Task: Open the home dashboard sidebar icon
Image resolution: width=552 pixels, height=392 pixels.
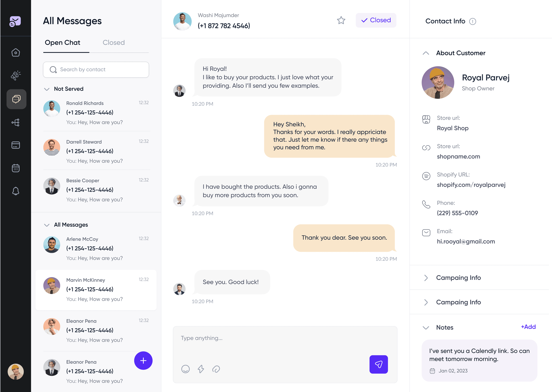Action: [x=16, y=52]
